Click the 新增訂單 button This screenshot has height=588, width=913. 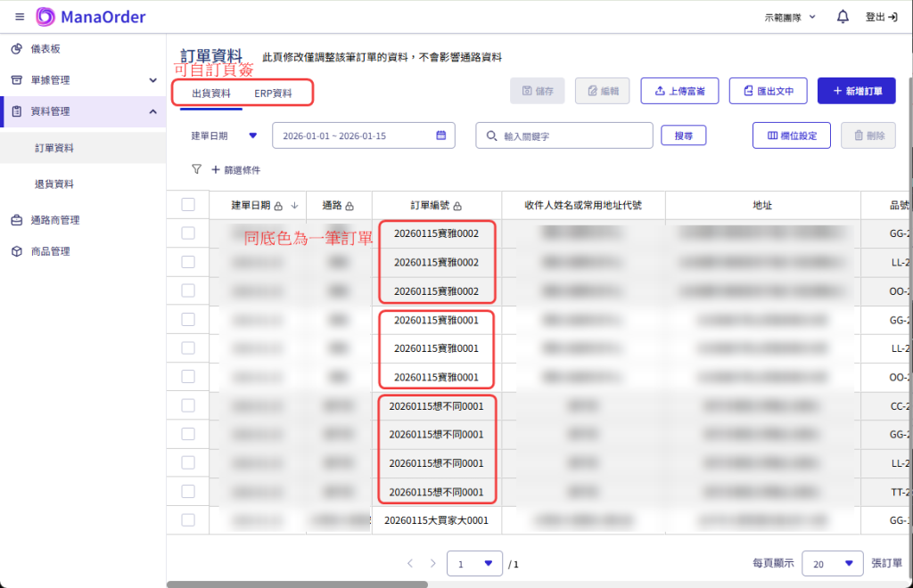coord(856,91)
